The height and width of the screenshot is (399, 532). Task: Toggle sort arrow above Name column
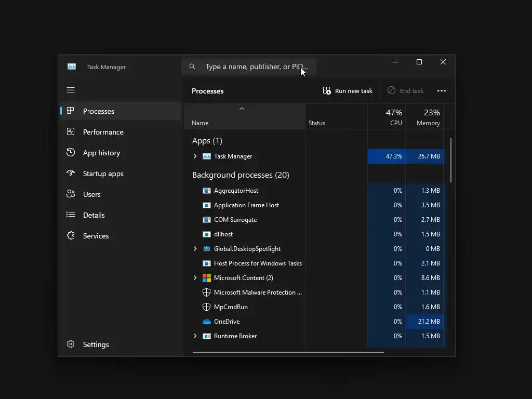coord(242,109)
